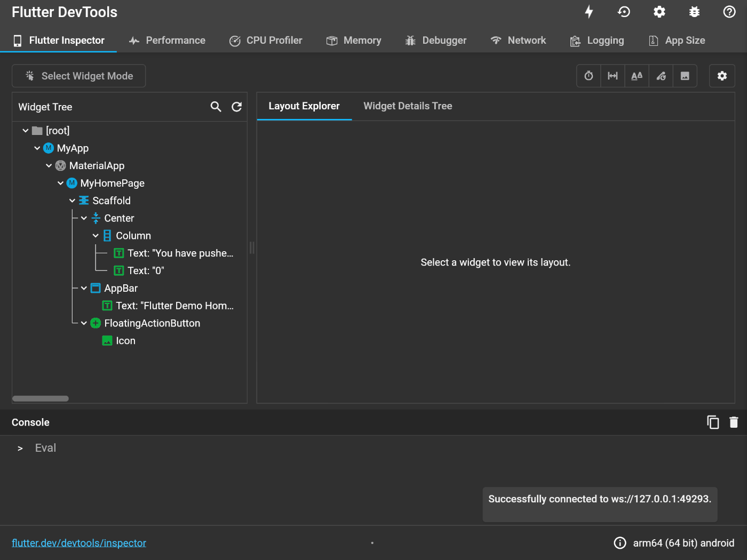This screenshot has width=747, height=560.
Task: Refresh the widget tree
Action: pos(237,107)
